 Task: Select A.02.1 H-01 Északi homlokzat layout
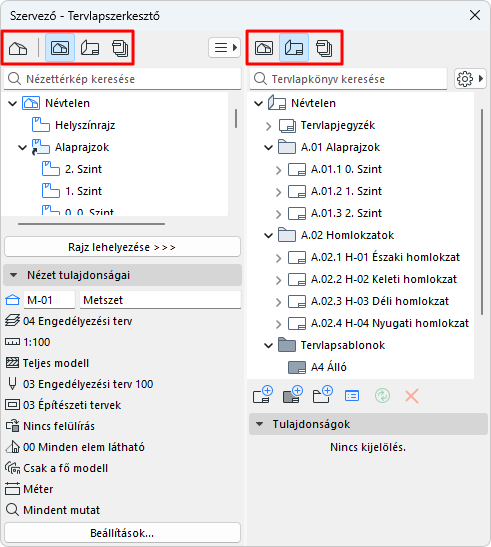tap(385, 257)
